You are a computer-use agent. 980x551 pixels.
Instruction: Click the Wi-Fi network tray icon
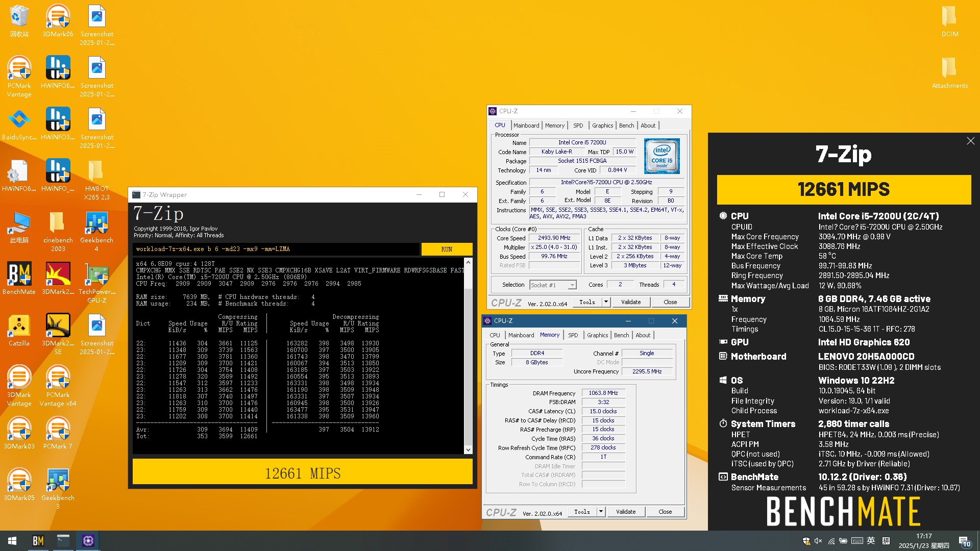tap(831, 541)
